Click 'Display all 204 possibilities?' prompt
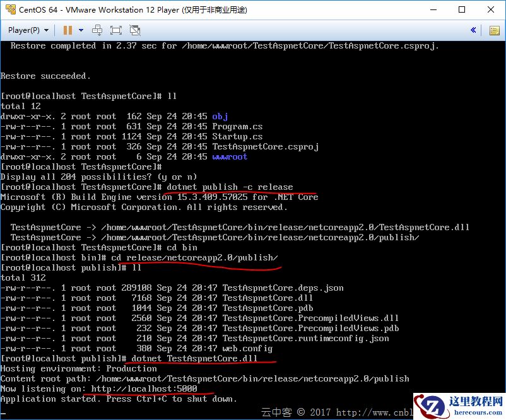This screenshot has width=506, height=420. pyautogui.click(x=99, y=177)
